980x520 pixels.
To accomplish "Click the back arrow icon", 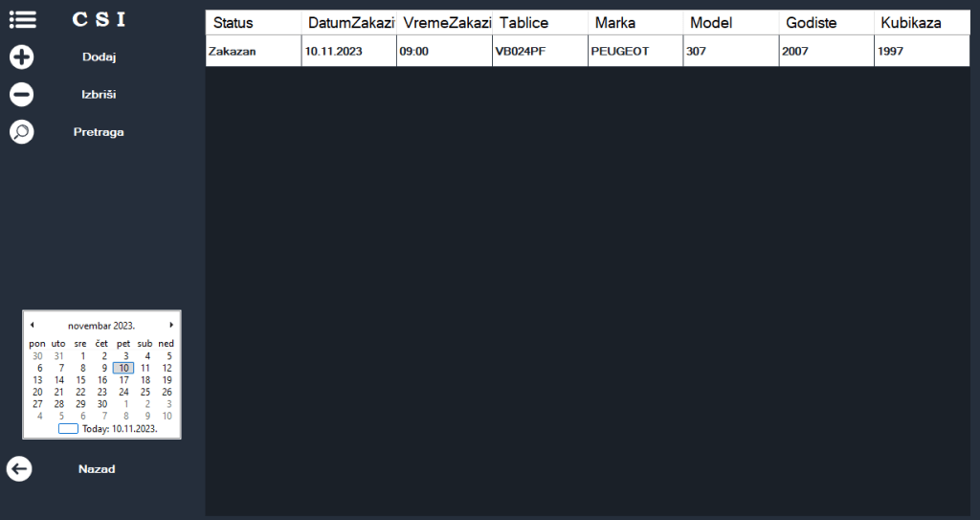I will point(19,469).
